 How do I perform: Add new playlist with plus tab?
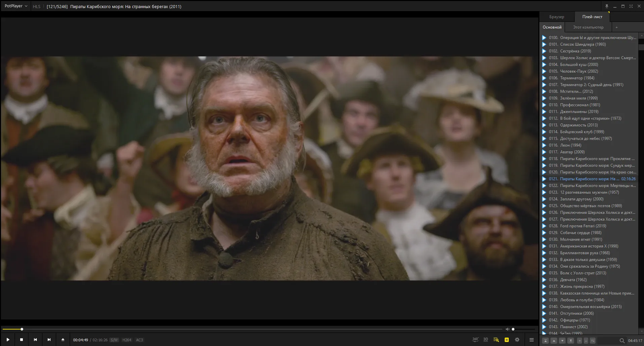(616, 27)
